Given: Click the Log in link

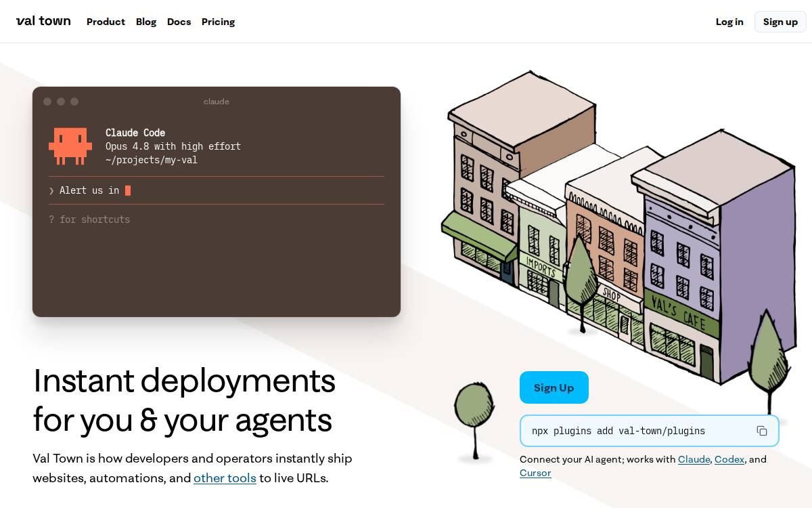Looking at the screenshot, I should (729, 22).
